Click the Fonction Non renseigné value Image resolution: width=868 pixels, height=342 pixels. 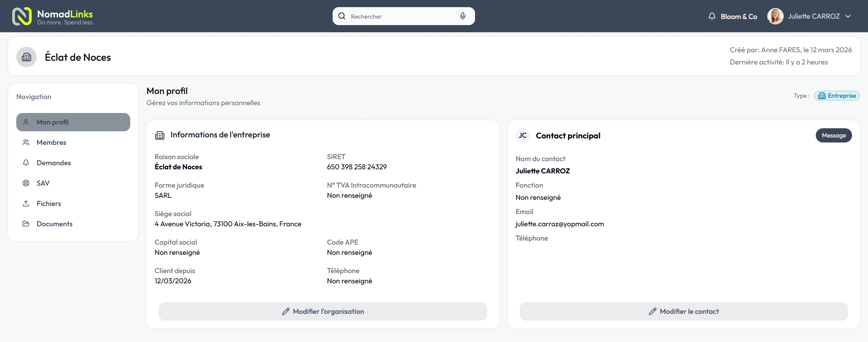tap(538, 197)
